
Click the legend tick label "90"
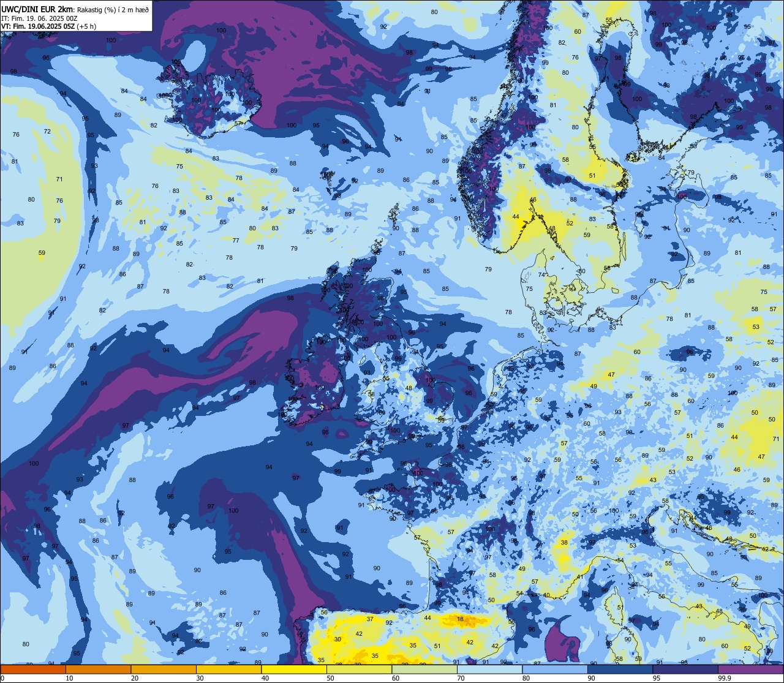590,678
